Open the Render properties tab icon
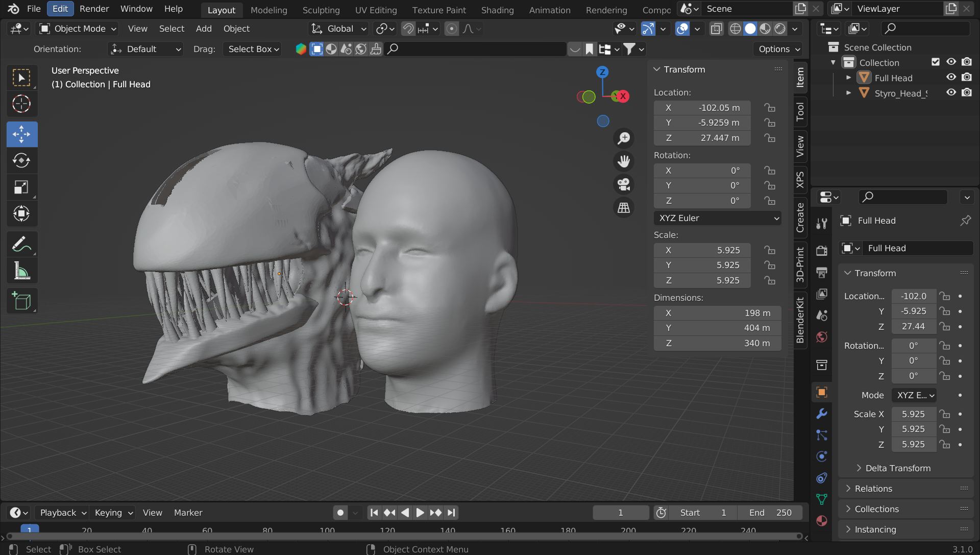The height and width of the screenshot is (555, 980). (822, 251)
